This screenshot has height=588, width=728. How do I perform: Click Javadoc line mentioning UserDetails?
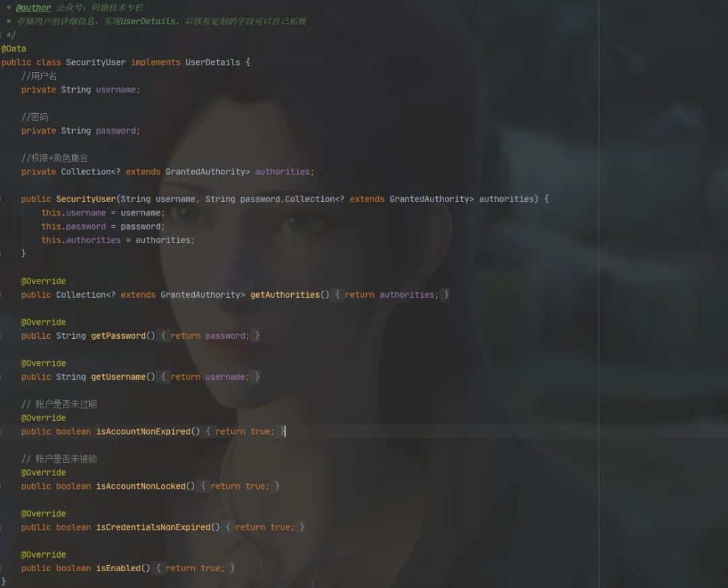click(156, 21)
